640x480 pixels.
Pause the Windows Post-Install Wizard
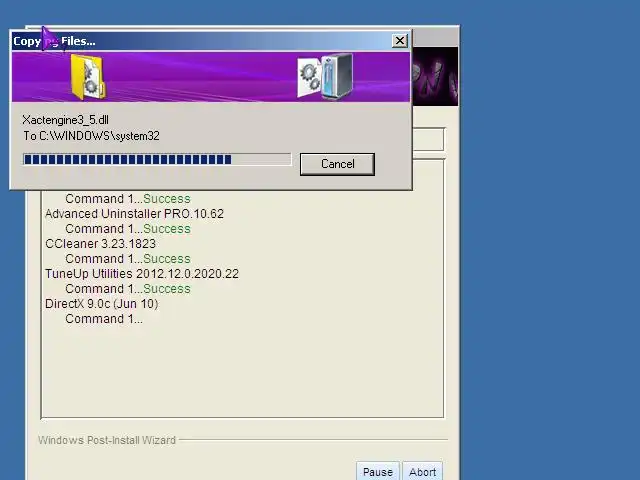378,471
